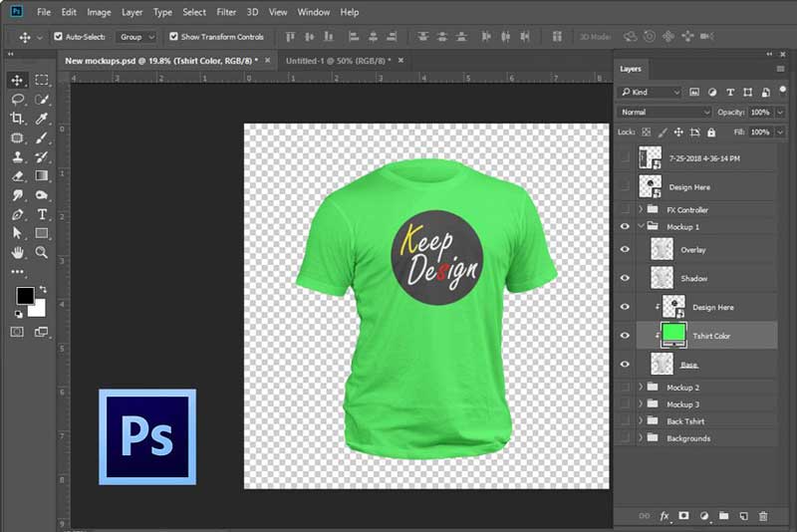This screenshot has height=532, width=797.
Task: Click the foreground color swatch
Action: [x=24, y=296]
